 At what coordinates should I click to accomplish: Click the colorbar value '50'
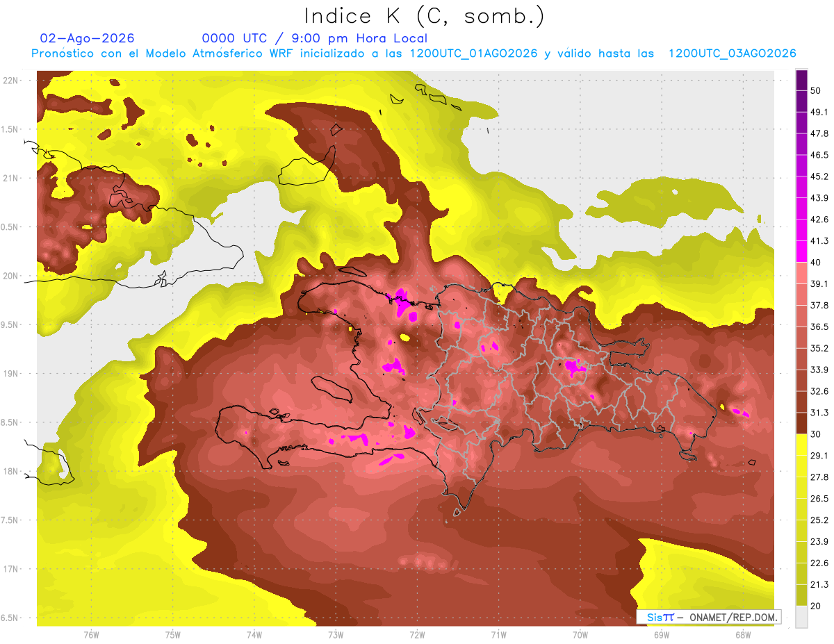817,90
